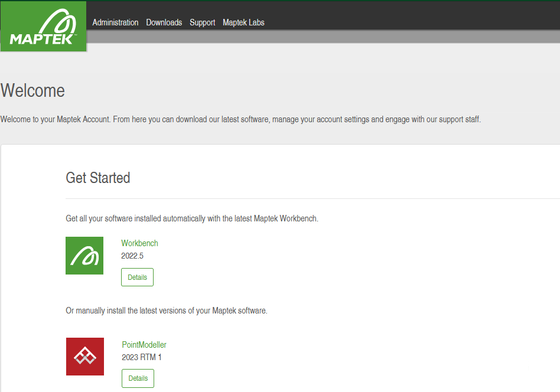View Details for Workbench 2022.5

[x=137, y=277]
